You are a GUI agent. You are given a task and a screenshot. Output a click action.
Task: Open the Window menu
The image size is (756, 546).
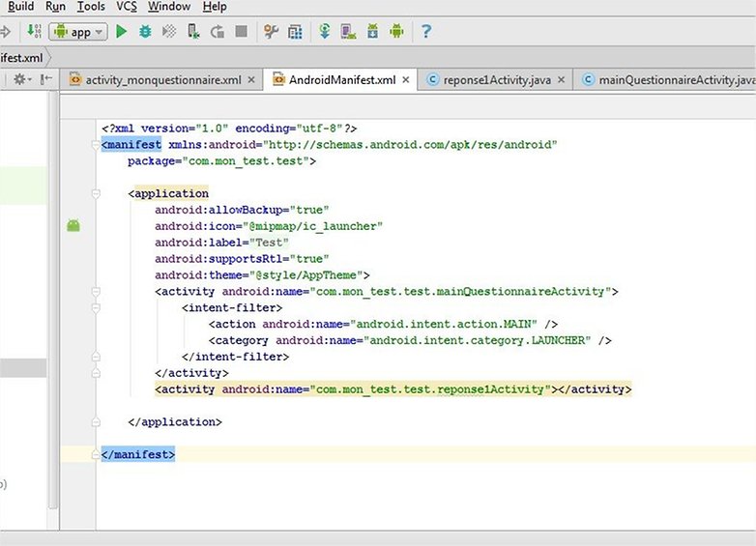pos(169,7)
